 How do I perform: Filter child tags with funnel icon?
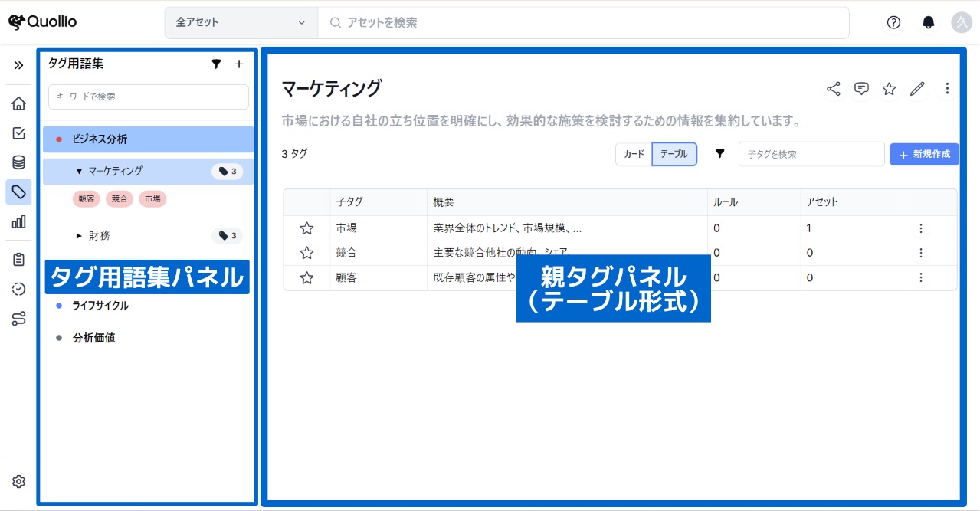point(719,154)
